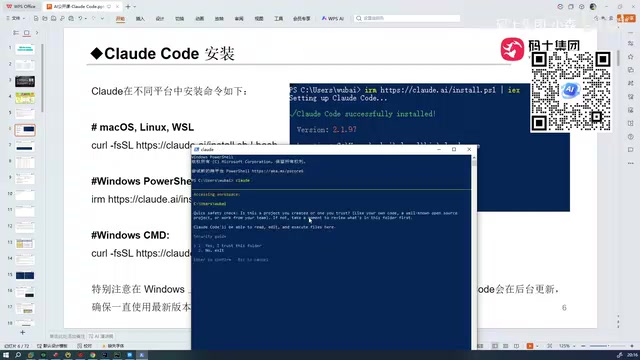Click the zoom in plus button
640x360 pixels.
(x=632, y=346)
